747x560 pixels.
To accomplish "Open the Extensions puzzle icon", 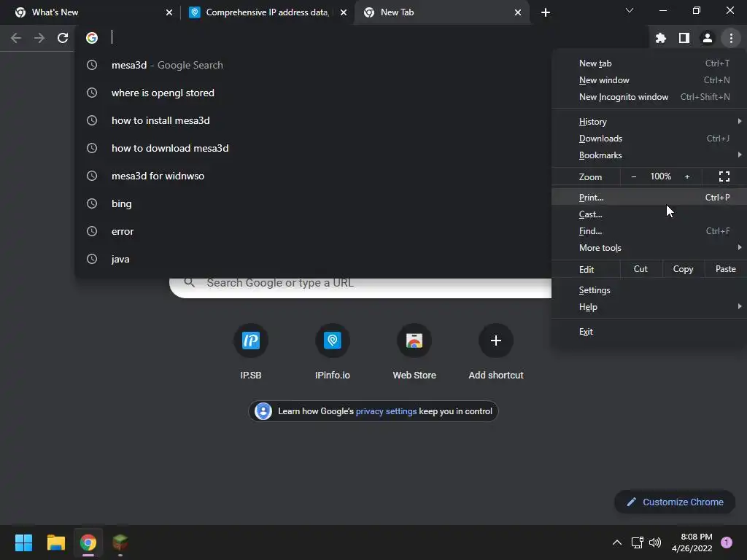I will (660, 38).
